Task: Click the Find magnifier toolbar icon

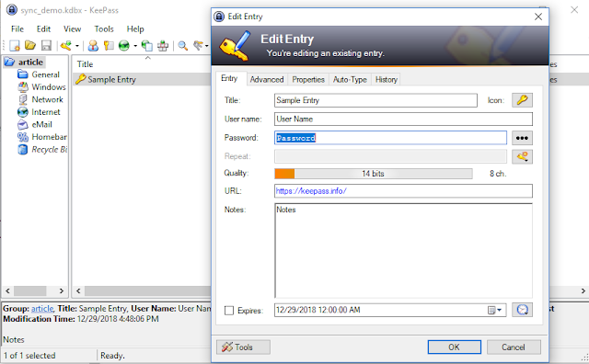Action: 183,46
